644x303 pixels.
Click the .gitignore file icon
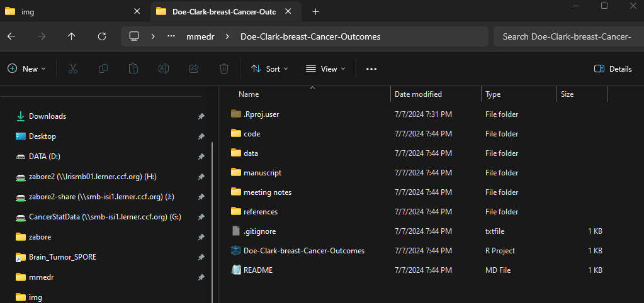pos(235,231)
